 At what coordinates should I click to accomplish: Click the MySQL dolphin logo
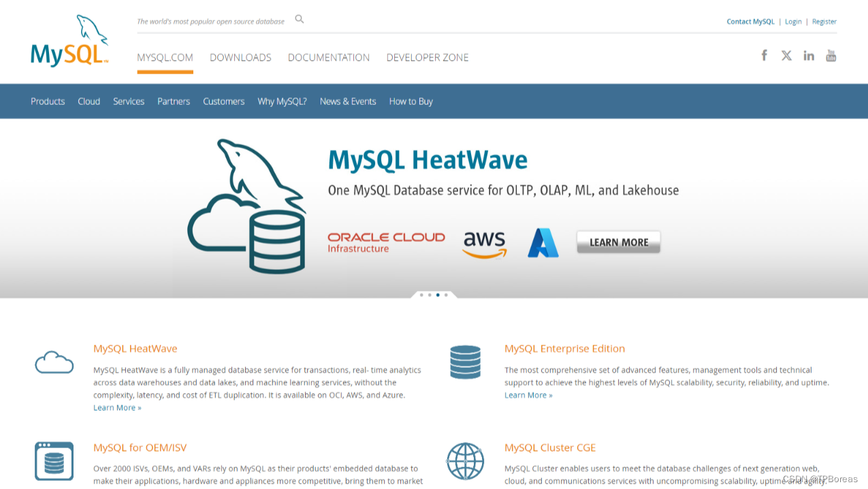pyautogui.click(x=69, y=41)
